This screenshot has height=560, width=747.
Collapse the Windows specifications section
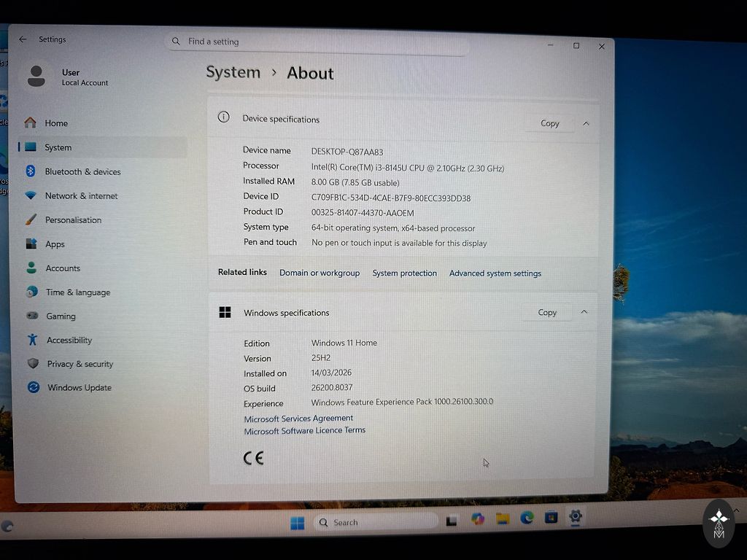584,312
